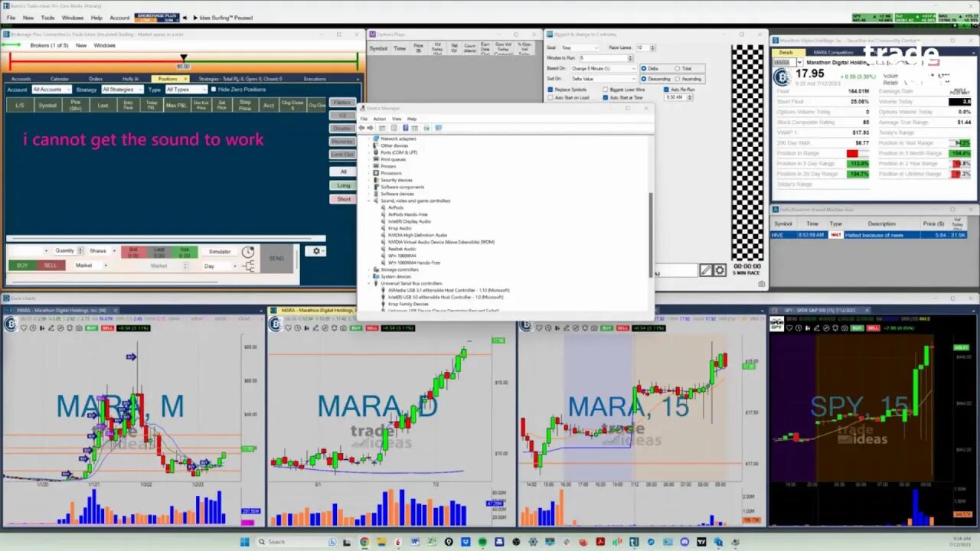
Task: Click the SPDR logo on the SPY chart
Action: coord(778,324)
